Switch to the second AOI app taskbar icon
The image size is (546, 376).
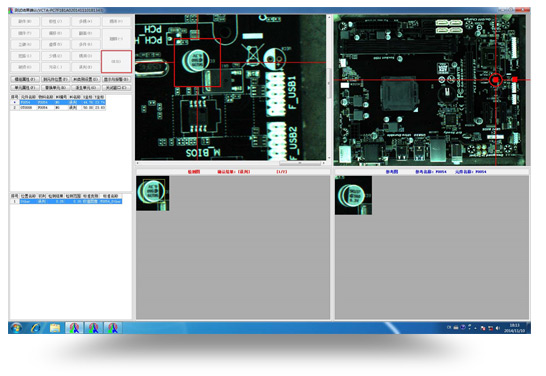93,328
